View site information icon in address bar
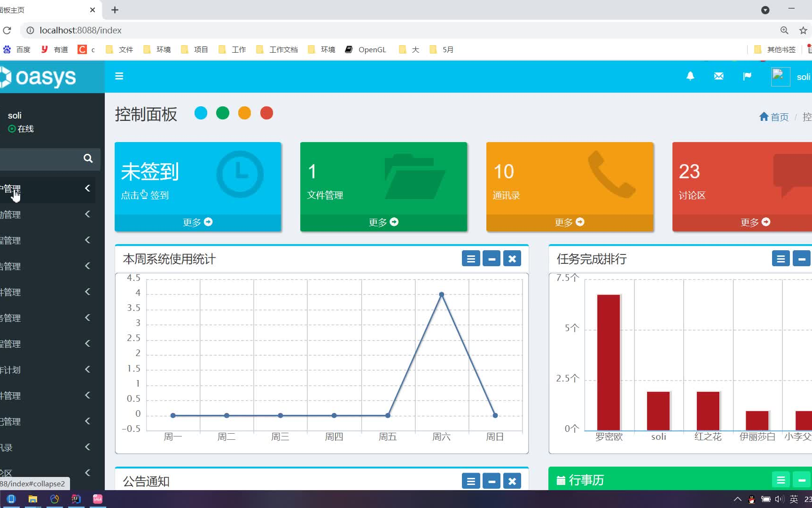 point(30,30)
